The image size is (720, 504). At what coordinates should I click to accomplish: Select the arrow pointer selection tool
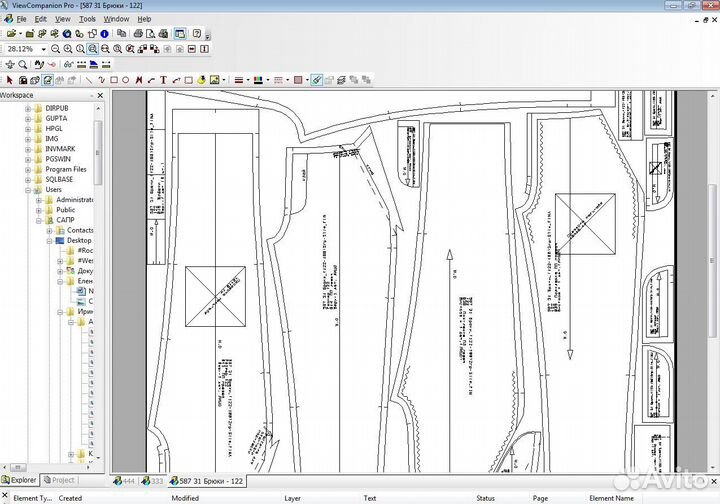[10, 80]
